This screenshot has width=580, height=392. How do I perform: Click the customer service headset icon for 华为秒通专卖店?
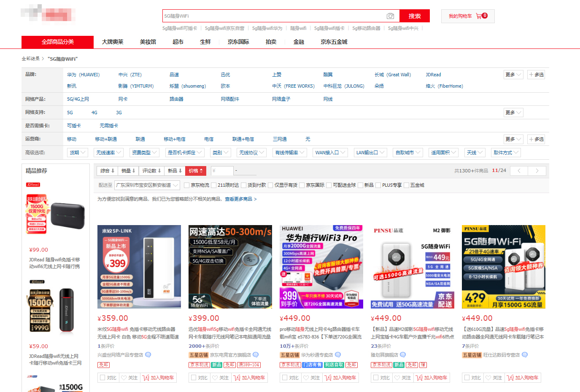pyautogui.click(x=337, y=354)
